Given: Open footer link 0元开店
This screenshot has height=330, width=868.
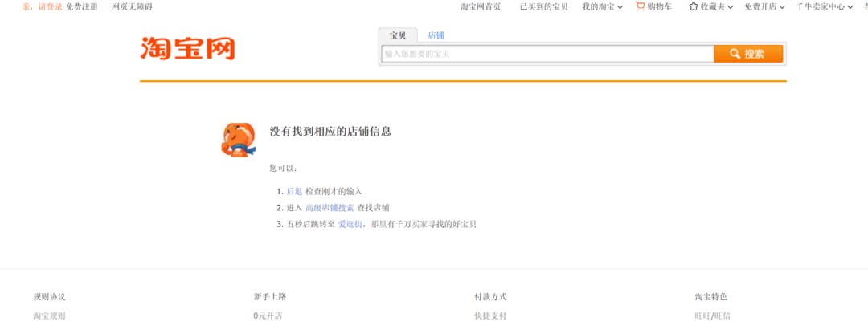Looking at the screenshot, I should 268,316.
